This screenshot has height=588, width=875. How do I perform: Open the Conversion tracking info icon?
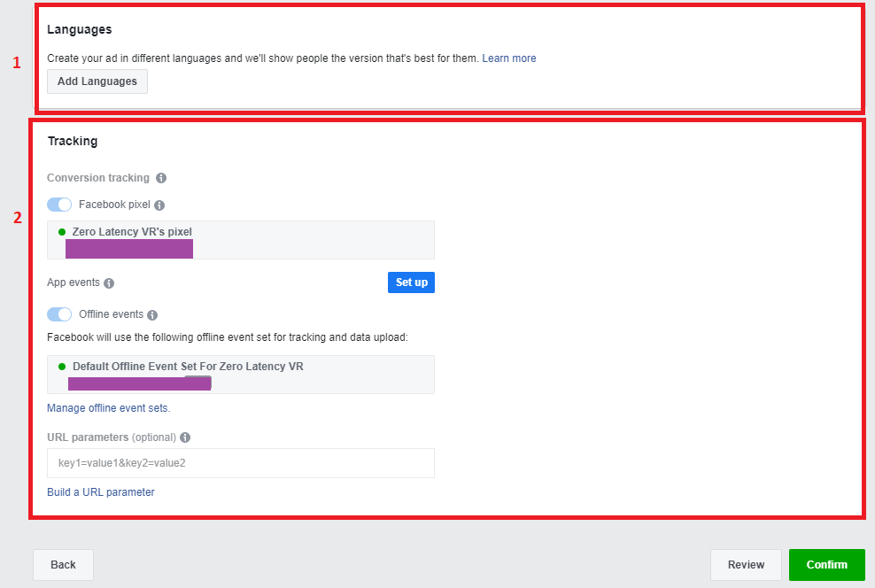161,178
